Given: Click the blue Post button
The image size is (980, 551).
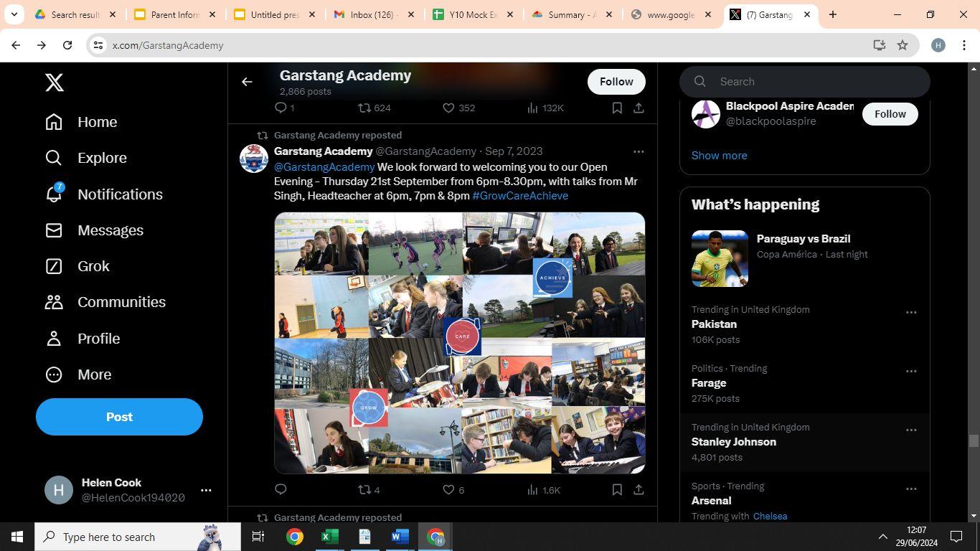Looking at the screenshot, I should click(x=119, y=417).
